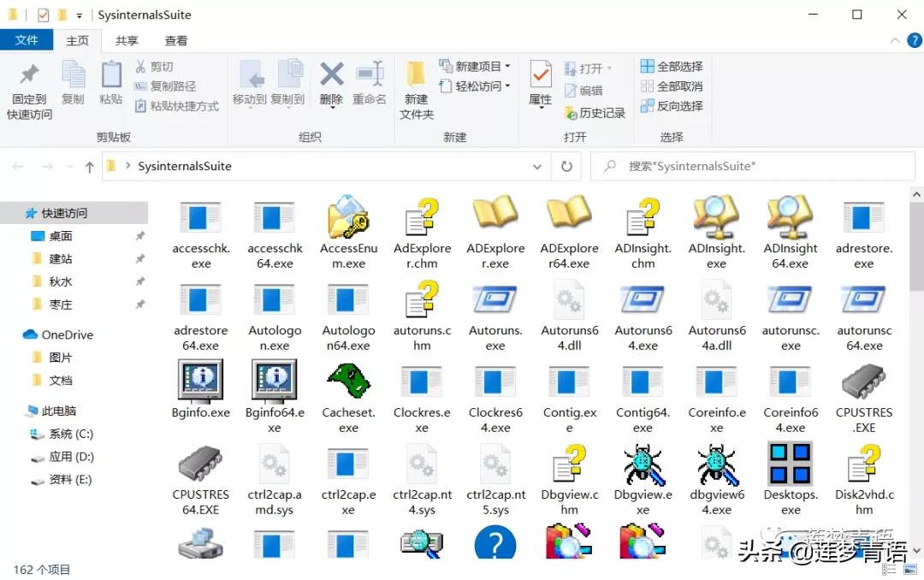The image size is (924, 580).
Task: Expand the address bar history dropdown
Action: [x=537, y=166]
